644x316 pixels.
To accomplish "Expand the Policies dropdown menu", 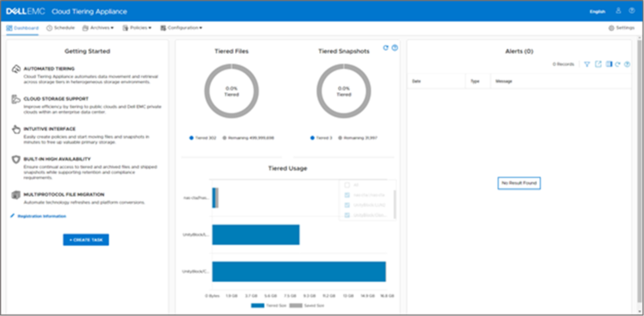I will click(137, 28).
